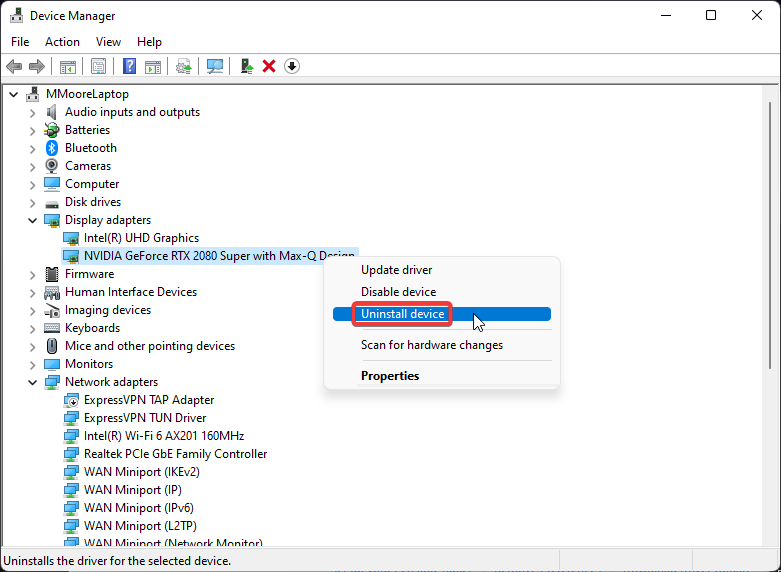Click the Enable device toolbar icon
Screen dimensions: 781x572
pos(246,66)
